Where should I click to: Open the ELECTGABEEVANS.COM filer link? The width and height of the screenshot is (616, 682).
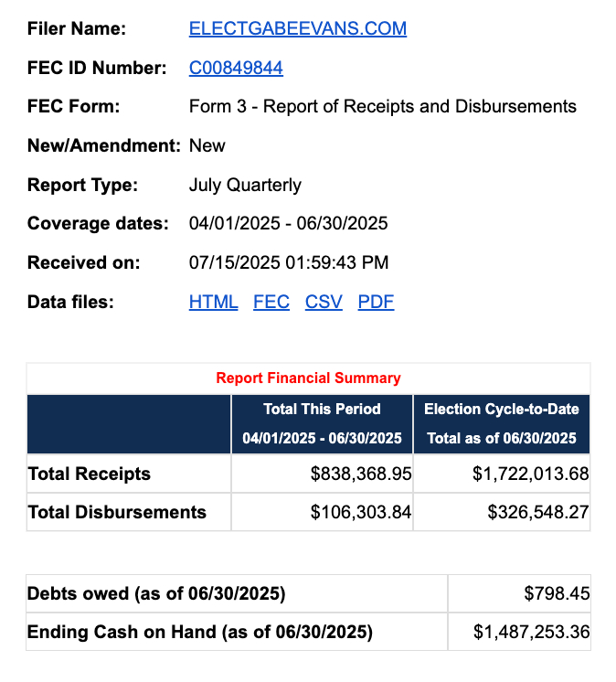click(x=297, y=28)
